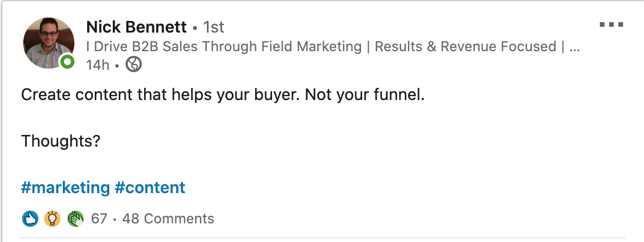Click the lightbulb Insightful reaction icon
Image resolution: width=644 pixels, height=242 pixels.
tap(52, 219)
